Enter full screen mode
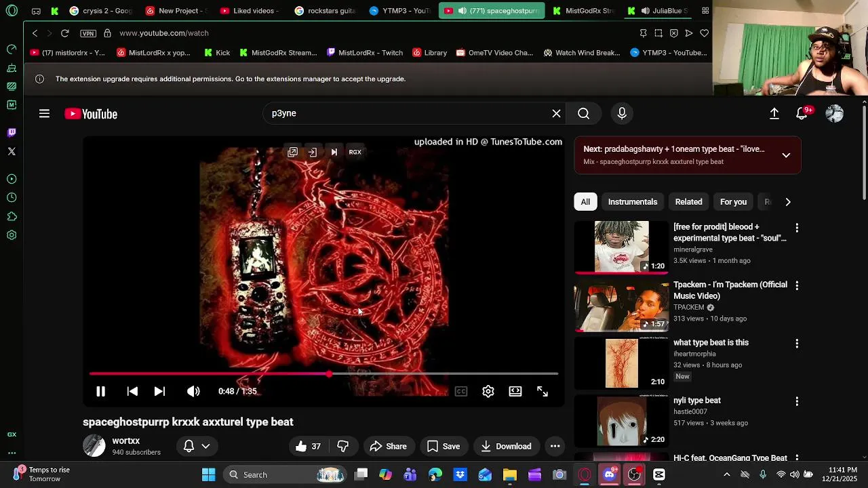Screen dimensions: 868x488 tap(542, 391)
